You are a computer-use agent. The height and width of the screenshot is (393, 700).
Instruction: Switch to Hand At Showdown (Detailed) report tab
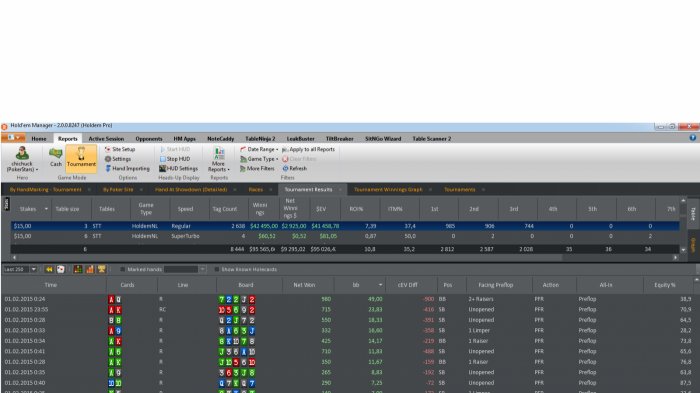(191, 190)
